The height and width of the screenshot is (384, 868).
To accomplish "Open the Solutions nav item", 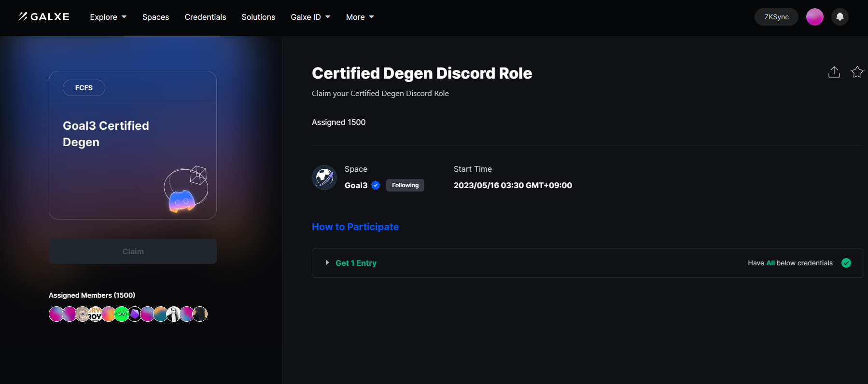I will 258,17.
